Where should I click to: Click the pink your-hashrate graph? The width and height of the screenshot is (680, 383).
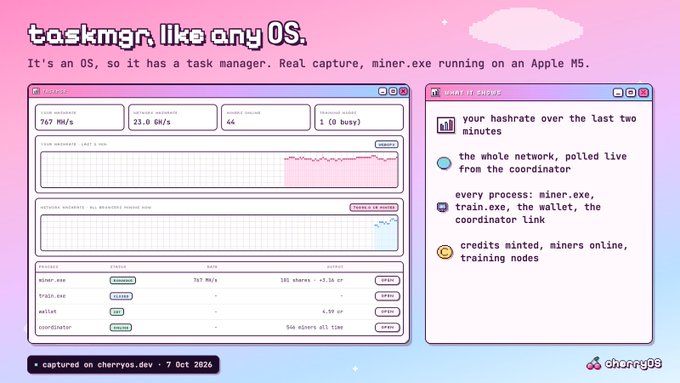[219, 170]
